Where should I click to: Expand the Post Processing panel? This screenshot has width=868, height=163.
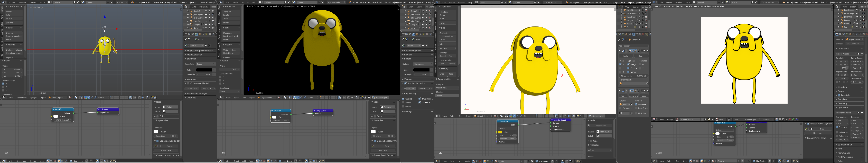tap(845, 157)
